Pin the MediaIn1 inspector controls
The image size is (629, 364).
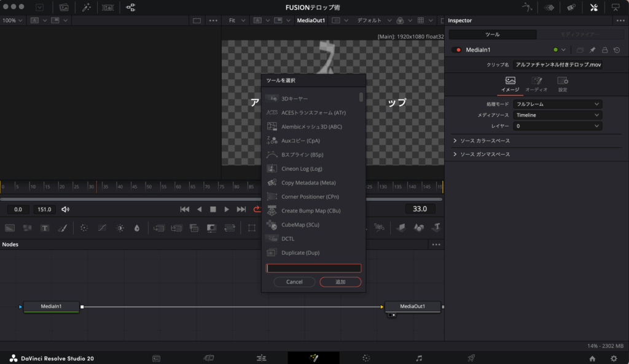click(x=592, y=50)
